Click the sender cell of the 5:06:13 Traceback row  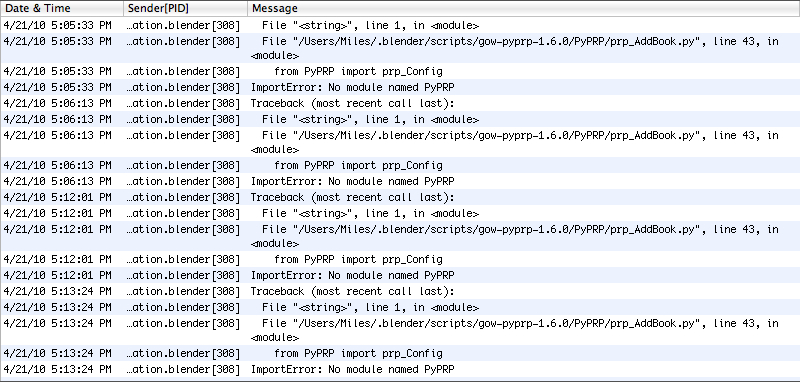183,103
